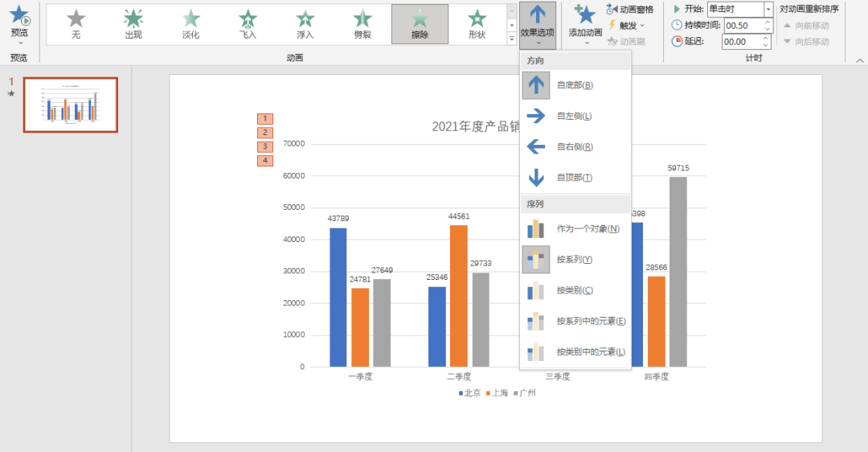Viewport: 868px width, 452px height.
Task: Apply the 飞入 (Fly In) animation
Action: pyautogui.click(x=248, y=23)
